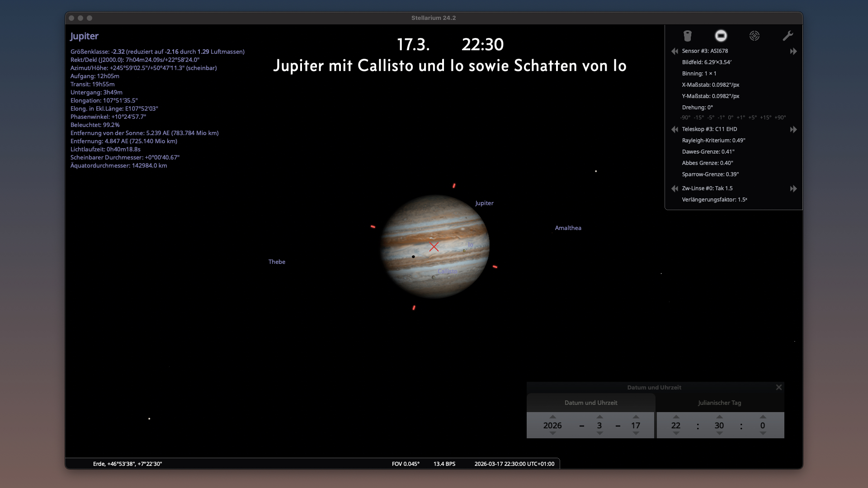Select the Datum und Uhrzeit tab
The image size is (868, 488).
(x=591, y=403)
